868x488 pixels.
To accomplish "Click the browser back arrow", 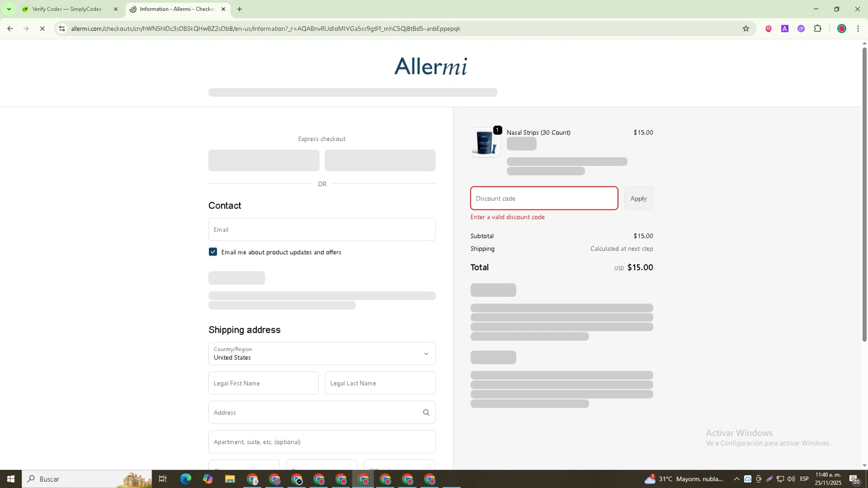I will (10, 28).
